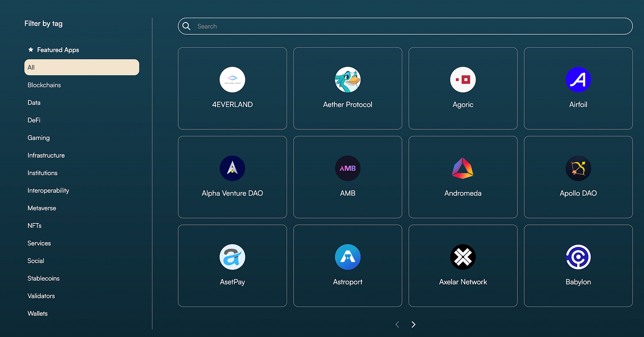Click the Featured Apps star icon
Screen dimensions: 644x337
point(31,50)
